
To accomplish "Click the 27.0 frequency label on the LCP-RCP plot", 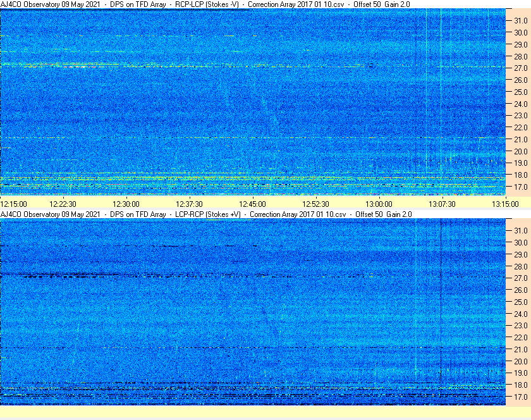I will coord(521,278).
